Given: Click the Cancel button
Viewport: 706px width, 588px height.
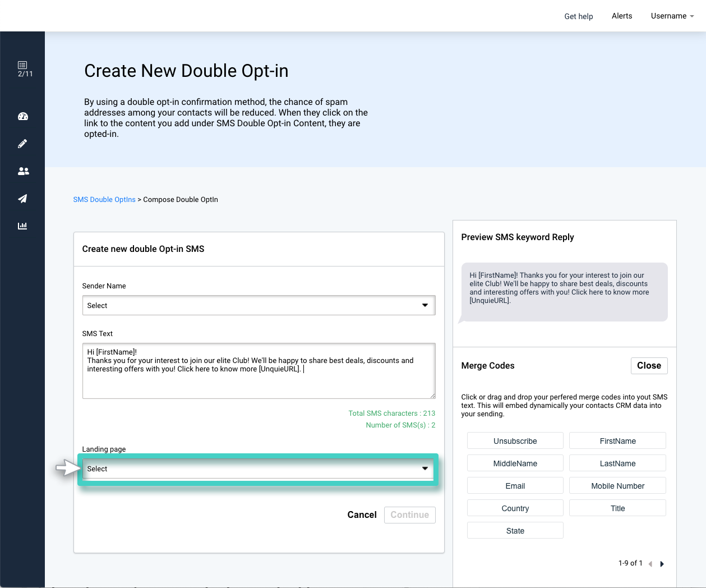Looking at the screenshot, I should 362,514.
